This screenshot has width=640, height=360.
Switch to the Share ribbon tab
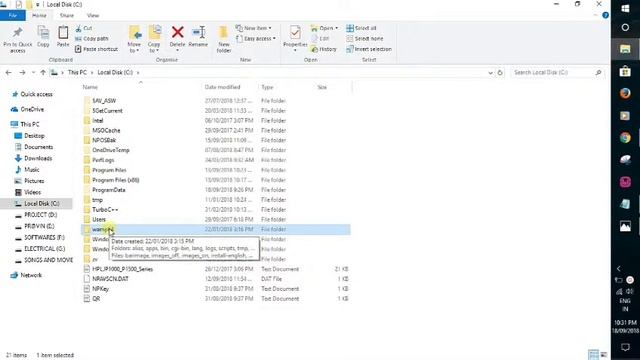pos(67,16)
